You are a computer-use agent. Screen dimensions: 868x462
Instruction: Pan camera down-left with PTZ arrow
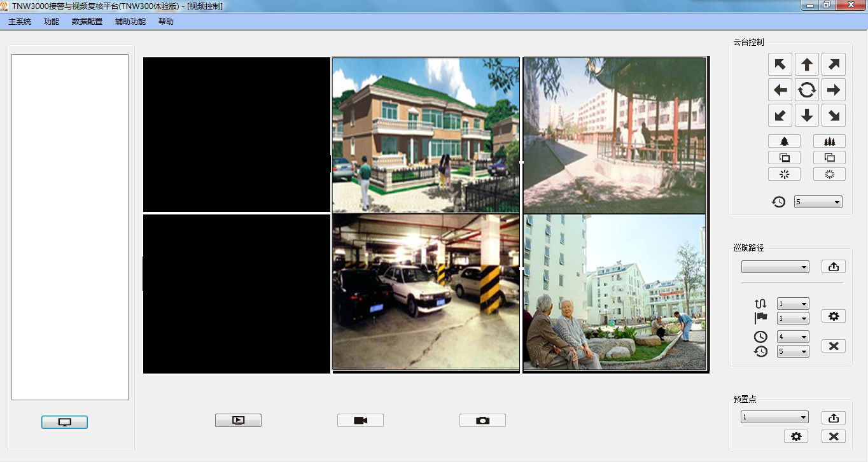tap(780, 115)
